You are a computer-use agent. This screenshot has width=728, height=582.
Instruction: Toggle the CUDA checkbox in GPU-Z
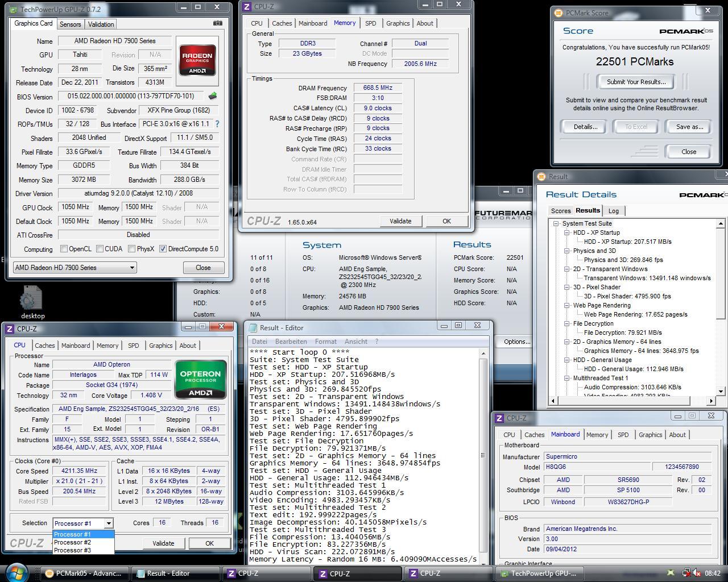100,249
